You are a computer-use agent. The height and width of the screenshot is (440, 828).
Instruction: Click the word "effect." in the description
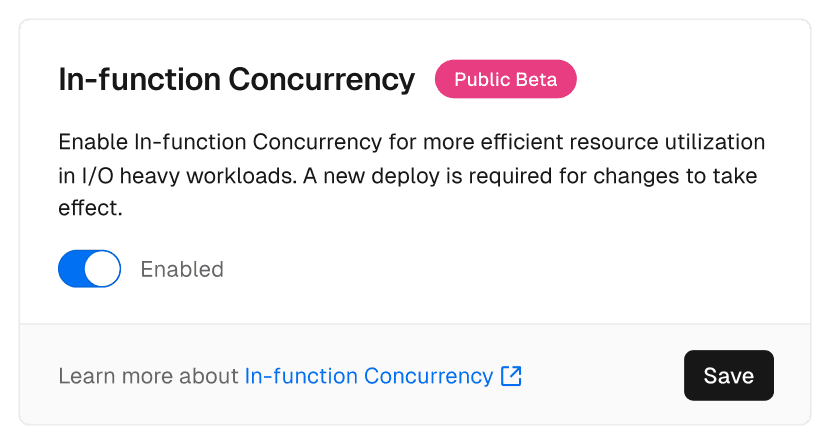tap(90, 212)
